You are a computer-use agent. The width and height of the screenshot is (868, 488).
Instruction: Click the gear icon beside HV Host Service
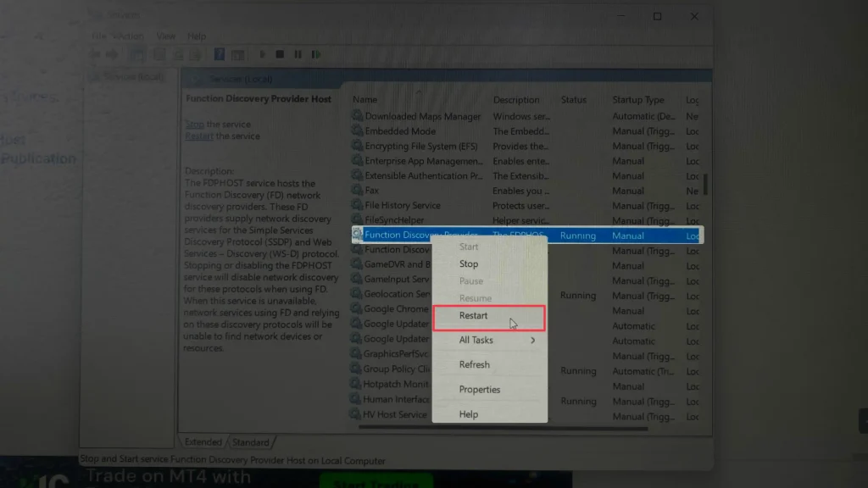tap(355, 413)
